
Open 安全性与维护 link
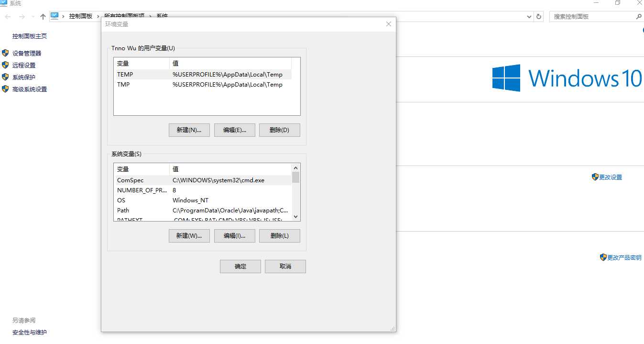pyautogui.click(x=30, y=332)
